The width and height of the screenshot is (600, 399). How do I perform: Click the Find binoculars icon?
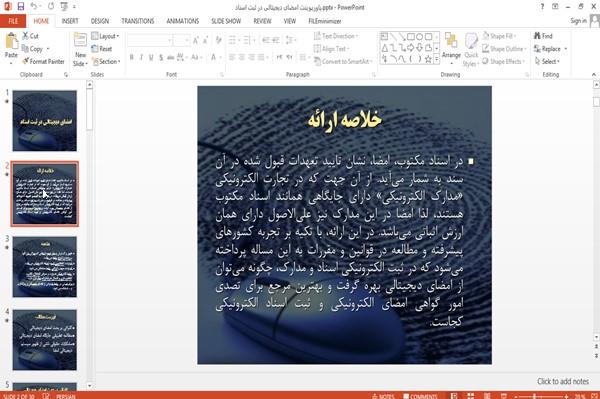pos(537,36)
